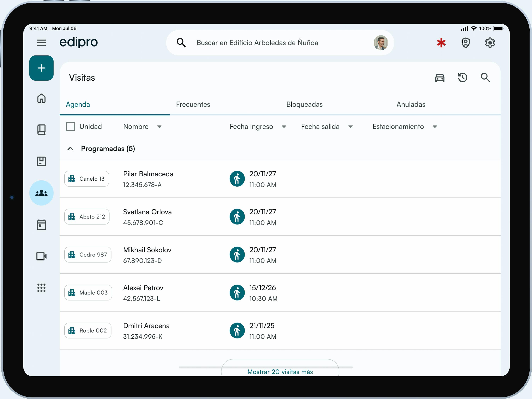Open the calendar icon in sidebar
532x399 pixels.
point(41,225)
